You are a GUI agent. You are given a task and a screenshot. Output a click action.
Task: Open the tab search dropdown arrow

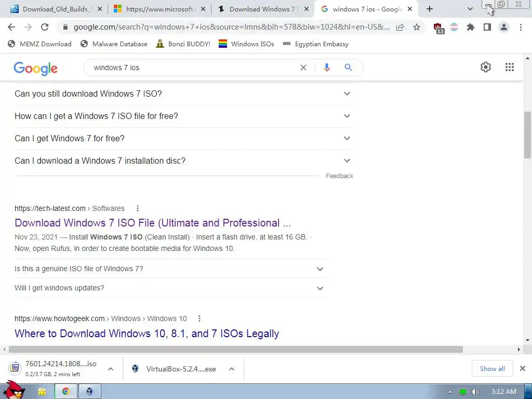click(470, 9)
